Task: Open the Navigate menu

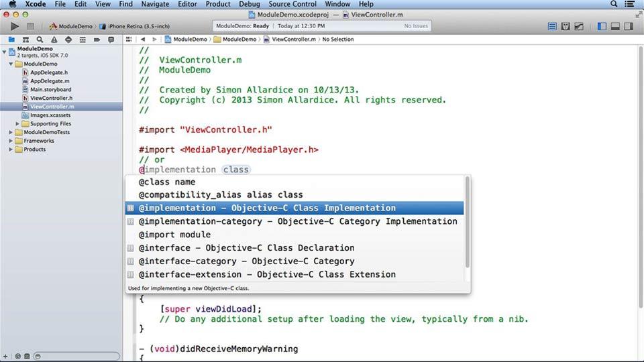Action: tap(155, 4)
